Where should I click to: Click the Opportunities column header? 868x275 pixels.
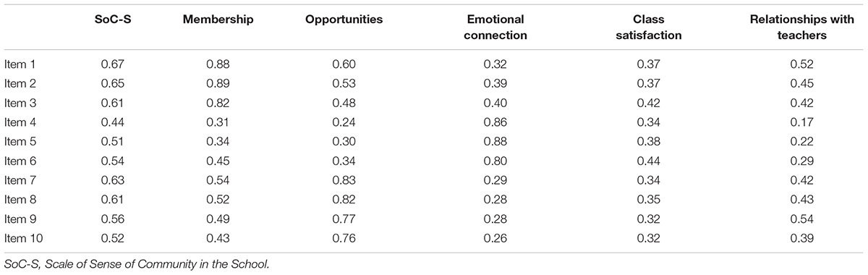coord(344,20)
